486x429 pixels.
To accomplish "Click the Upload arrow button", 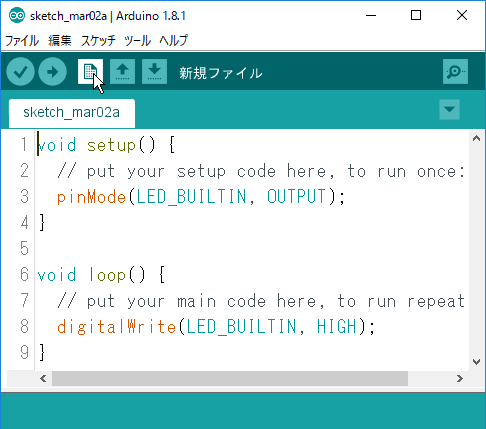I will click(x=52, y=72).
